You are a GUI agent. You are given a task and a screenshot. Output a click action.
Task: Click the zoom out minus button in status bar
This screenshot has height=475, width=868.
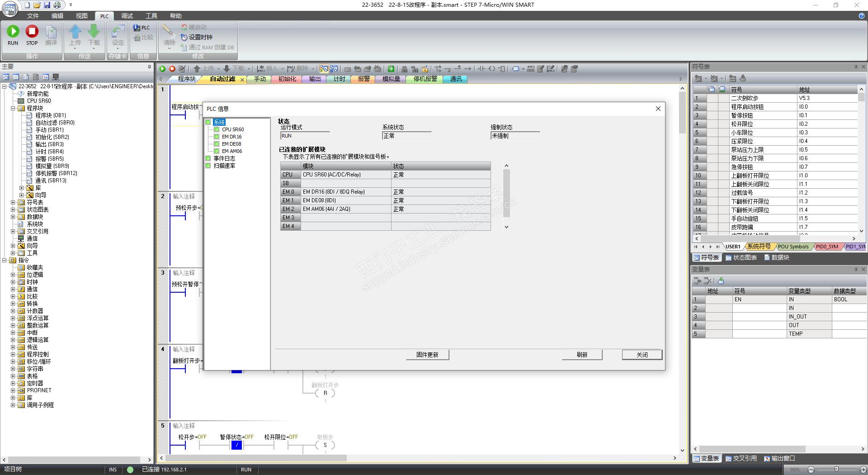811,470
